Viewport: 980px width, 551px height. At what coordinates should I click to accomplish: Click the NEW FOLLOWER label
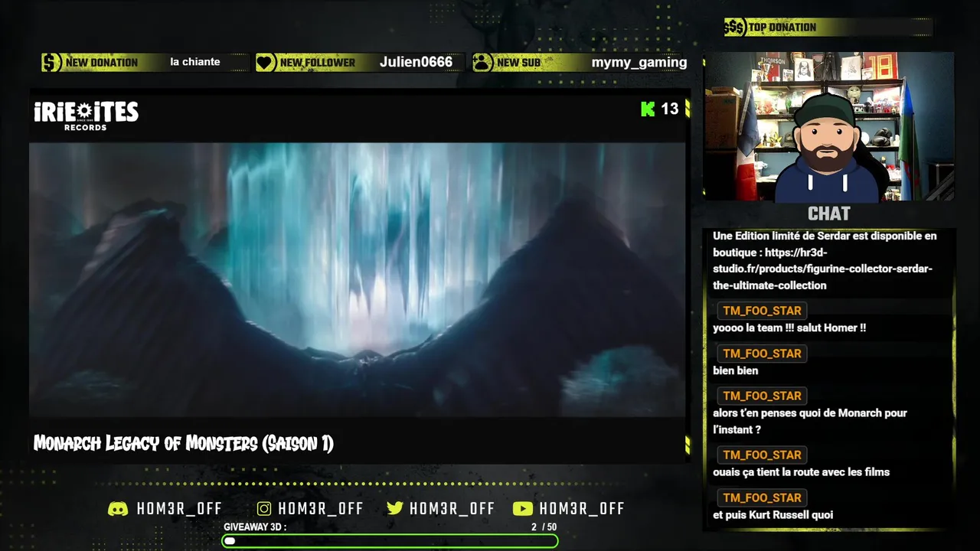pyautogui.click(x=317, y=63)
